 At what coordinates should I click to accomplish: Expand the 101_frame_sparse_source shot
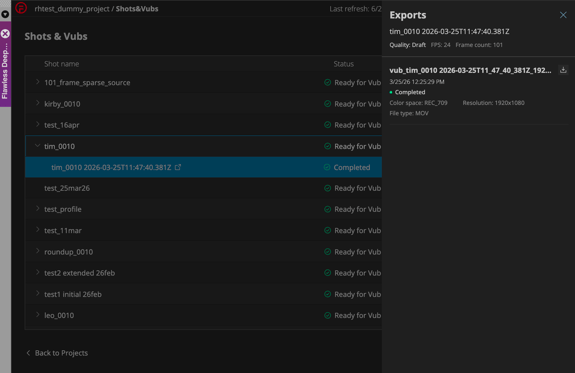point(37,82)
